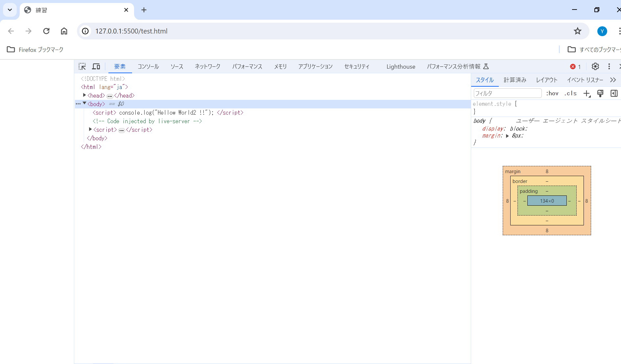Click the red error count badge
The width and height of the screenshot is (621, 364).
[x=576, y=67]
